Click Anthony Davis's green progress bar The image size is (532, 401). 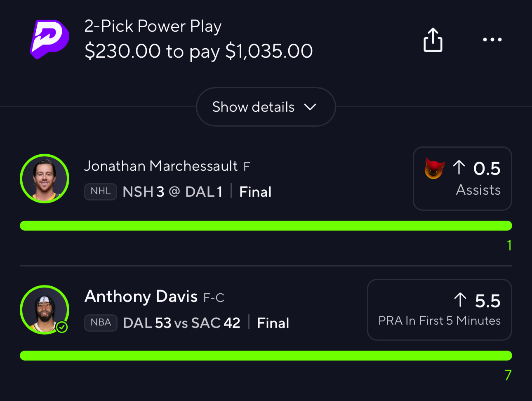pyautogui.click(x=266, y=356)
